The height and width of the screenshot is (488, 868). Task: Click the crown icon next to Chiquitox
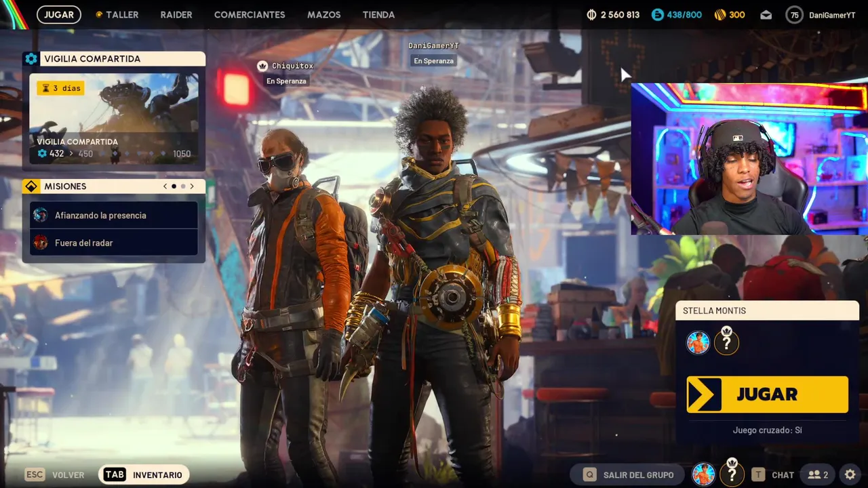click(262, 66)
